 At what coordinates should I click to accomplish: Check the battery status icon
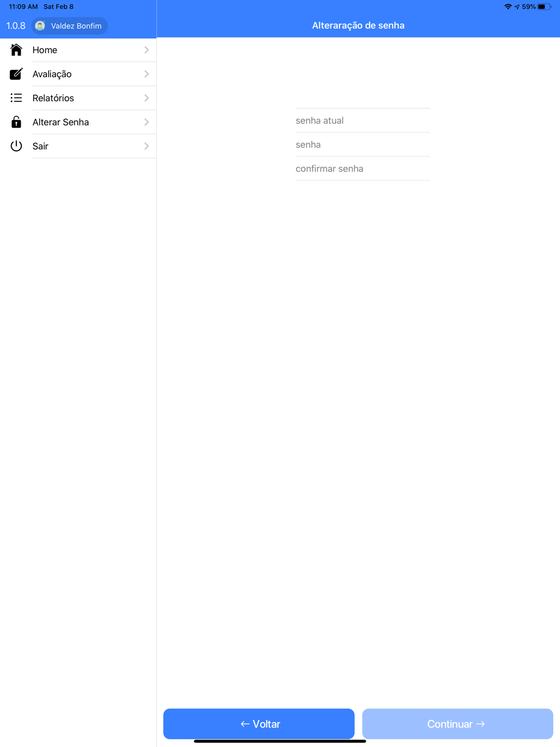544,7
